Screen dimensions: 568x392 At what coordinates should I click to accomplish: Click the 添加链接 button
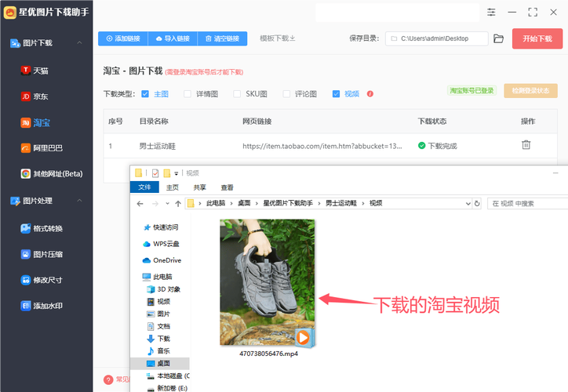click(123, 38)
